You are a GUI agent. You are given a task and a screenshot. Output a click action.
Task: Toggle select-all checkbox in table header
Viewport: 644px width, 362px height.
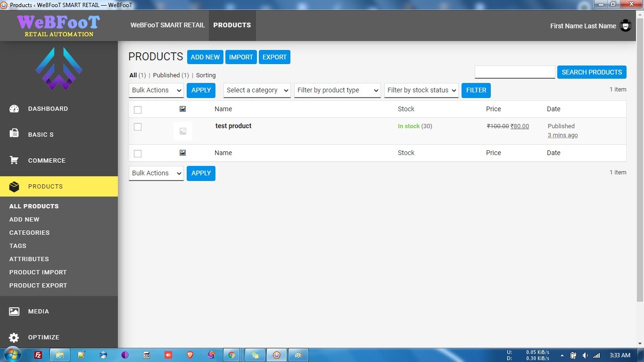pyautogui.click(x=138, y=110)
